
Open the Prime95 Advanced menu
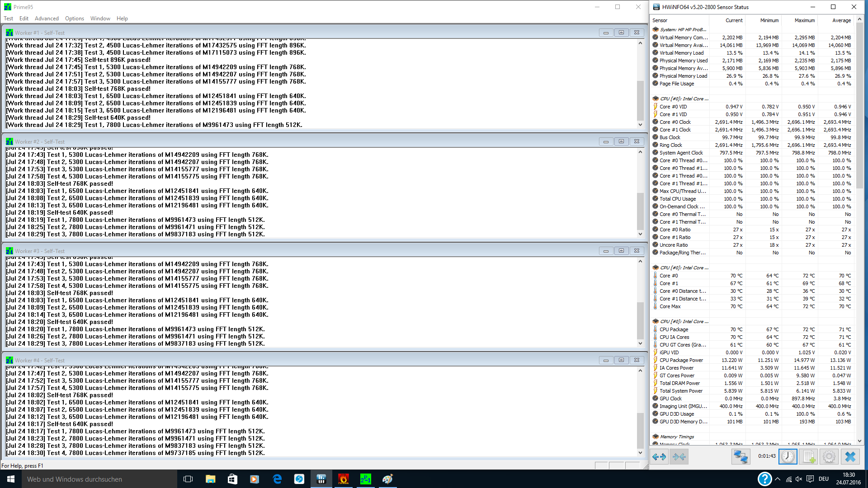click(47, 19)
